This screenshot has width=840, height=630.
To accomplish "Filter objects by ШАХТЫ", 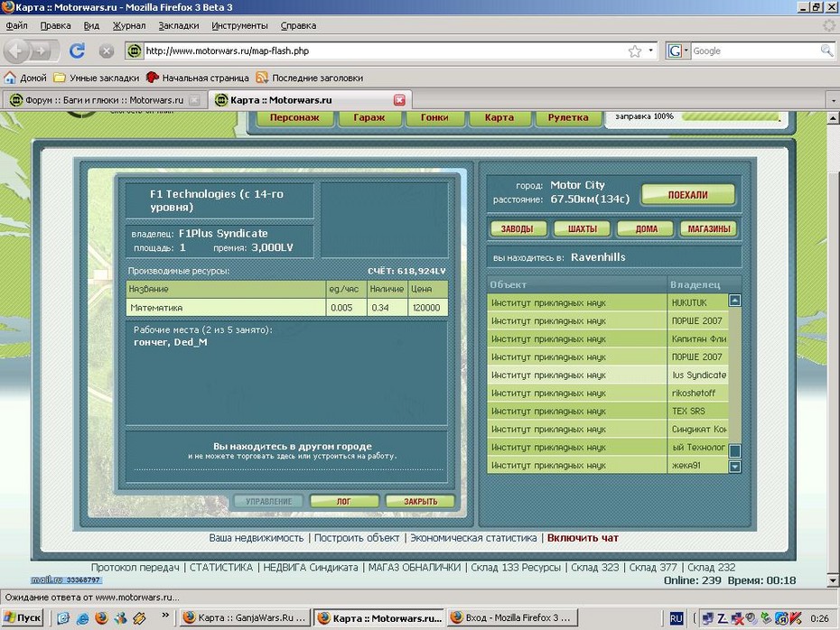I will coord(582,228).
